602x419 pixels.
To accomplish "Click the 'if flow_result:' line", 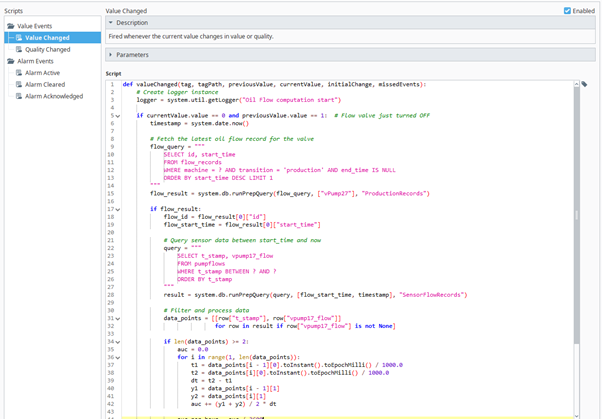I will 175,209.
